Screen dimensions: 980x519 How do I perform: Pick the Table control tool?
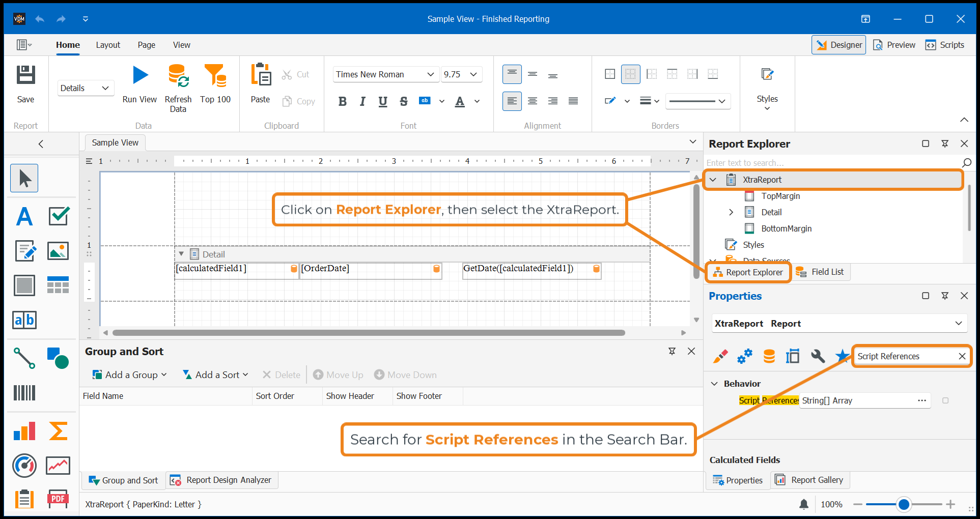[58, 285]
